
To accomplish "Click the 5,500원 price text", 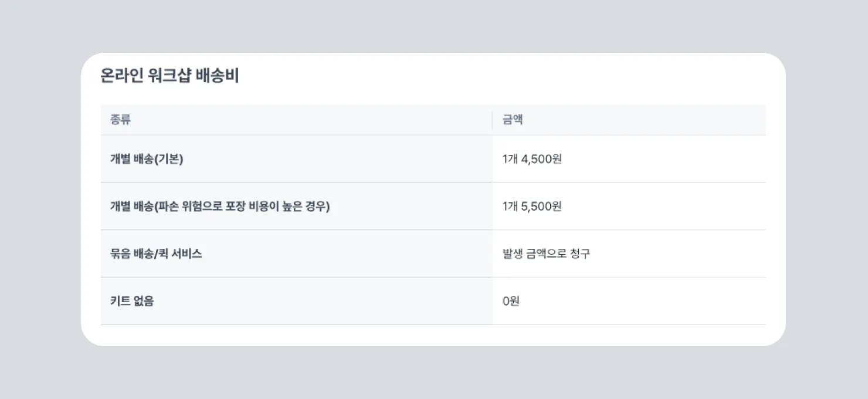I will coord(541,207).
